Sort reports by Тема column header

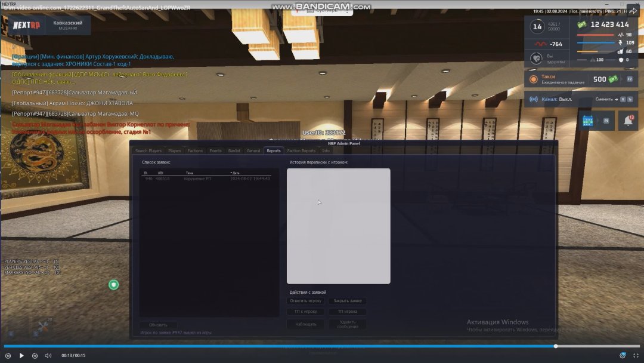click(190, 173)
